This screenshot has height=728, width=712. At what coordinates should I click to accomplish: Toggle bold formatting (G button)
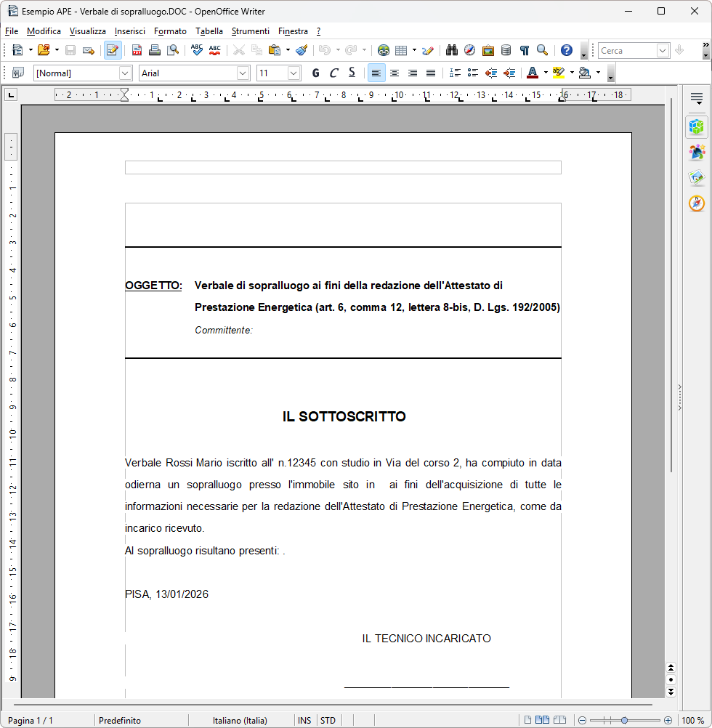pyautogui.click(x=315, y=73)
